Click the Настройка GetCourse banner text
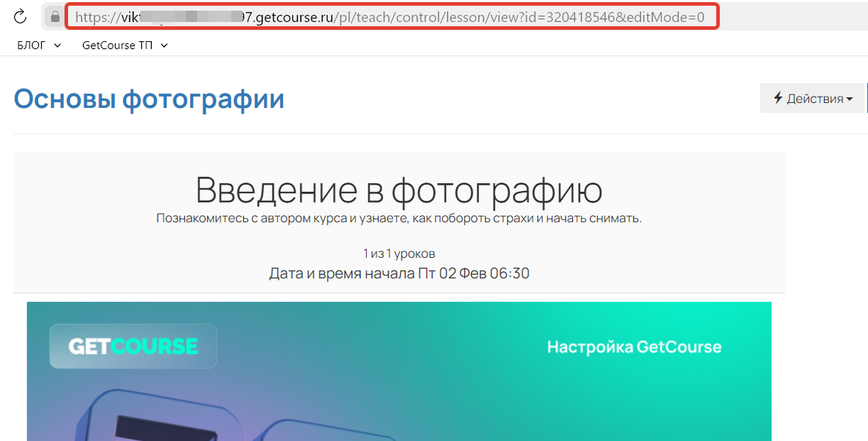The height and width of the screenshot is (441, 868). (x=634, y=347)
